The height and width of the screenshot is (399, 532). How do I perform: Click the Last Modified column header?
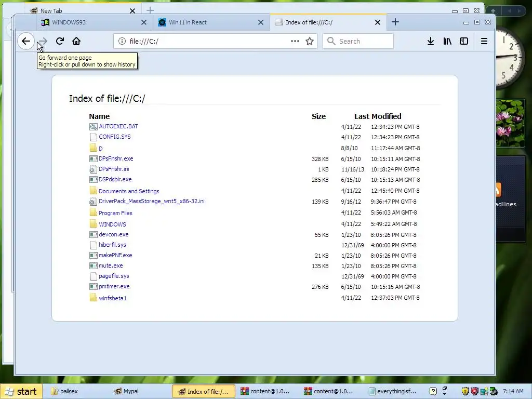point(378,116)
